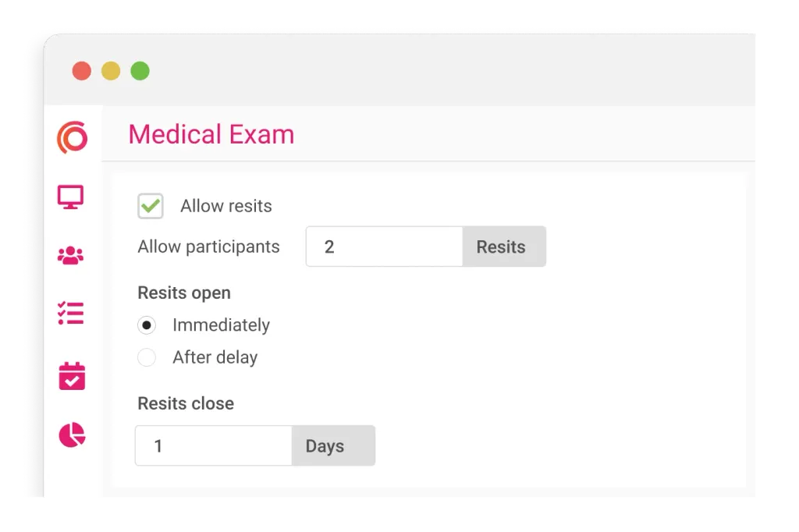Screen dimensions: 799x532
Task: Click the yellow window minimize dot
Action: click(x=111, y=70)
